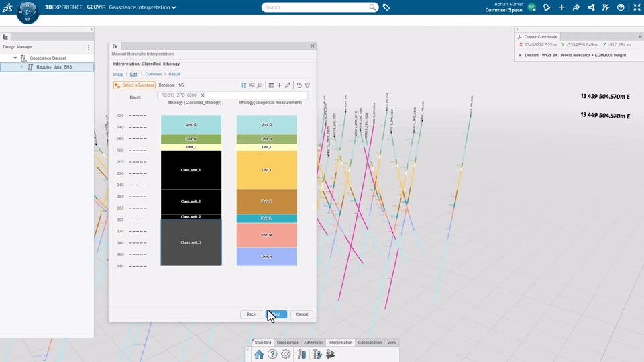Viewport: 644px width, 362px height.
Task: Select the CLass_unit_3 interval block
Action: point(191,242)
